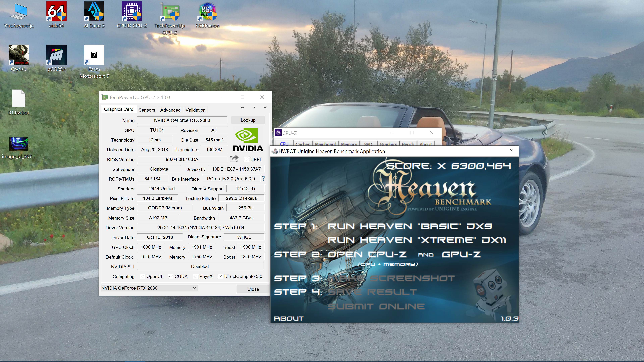Click the HWBOT Heaven title bar icon
Viewport: 644px width, 362px height.
coord(275,151)
